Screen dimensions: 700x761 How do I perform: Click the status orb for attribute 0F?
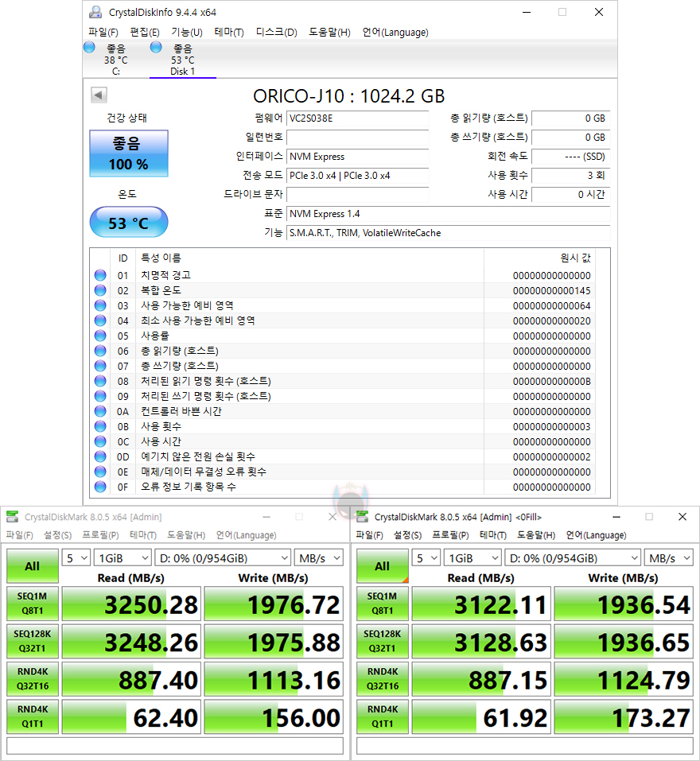point(100,487)
